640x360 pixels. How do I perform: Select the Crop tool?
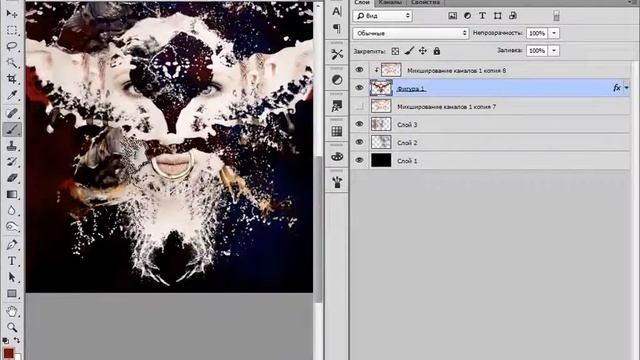click(11, 79)
